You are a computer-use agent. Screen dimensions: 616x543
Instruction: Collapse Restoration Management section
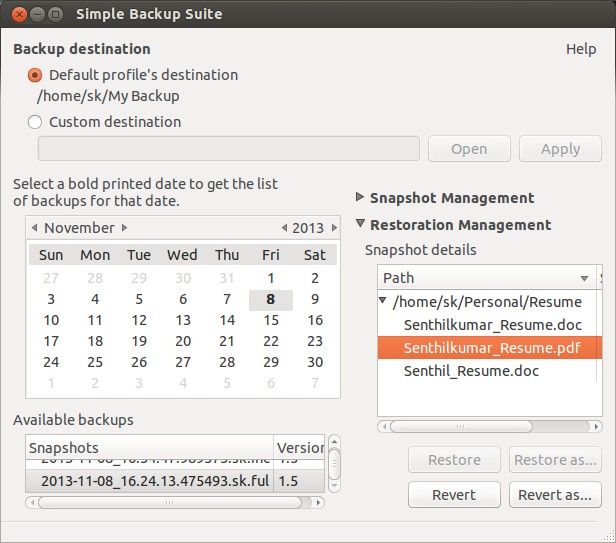[x=360, y=224]
